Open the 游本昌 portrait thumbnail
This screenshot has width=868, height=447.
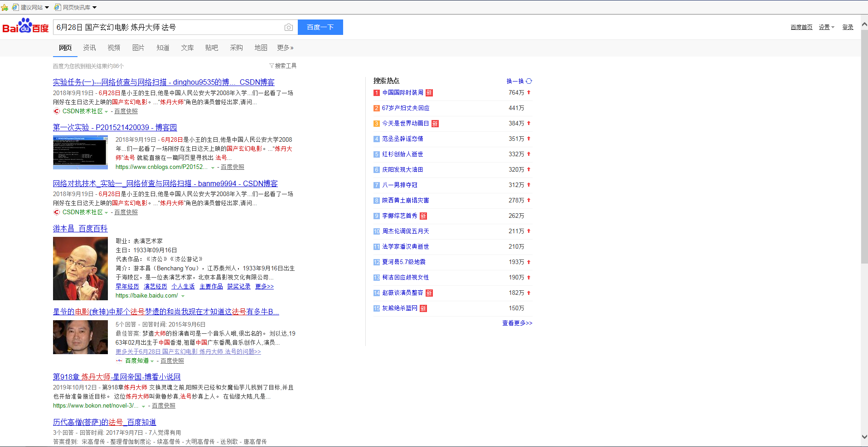(x=80, y=269)
